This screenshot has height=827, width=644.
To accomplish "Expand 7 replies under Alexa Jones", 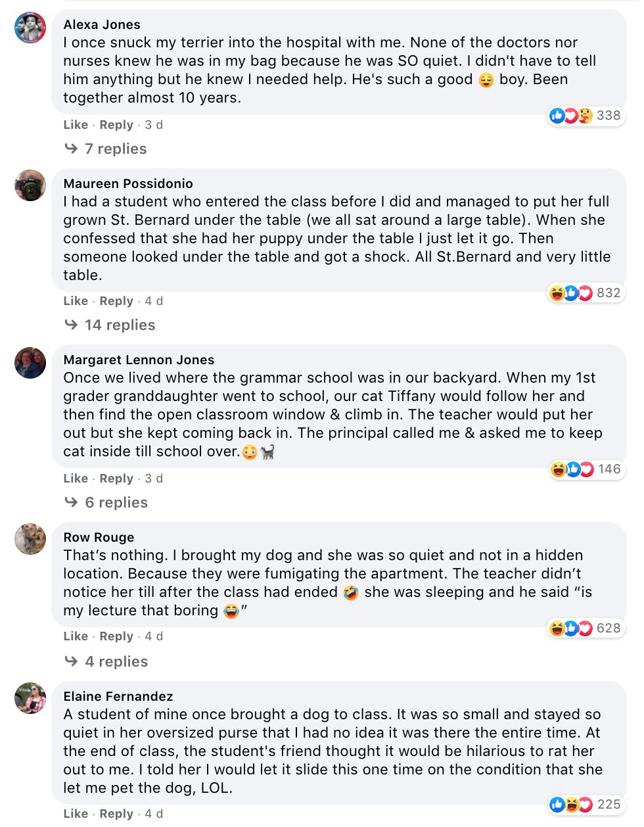I will coord(115,149).
